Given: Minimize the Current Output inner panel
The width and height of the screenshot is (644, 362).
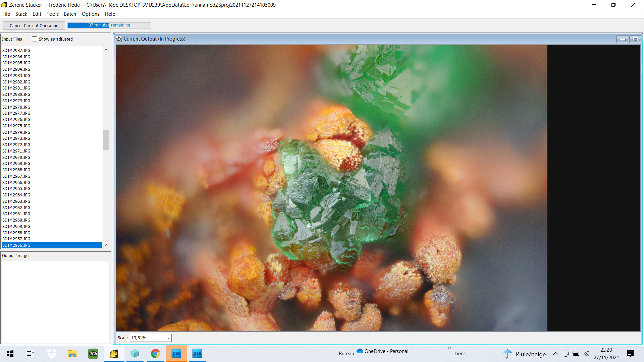Looking at the screenshot, I should click(623, 40).
